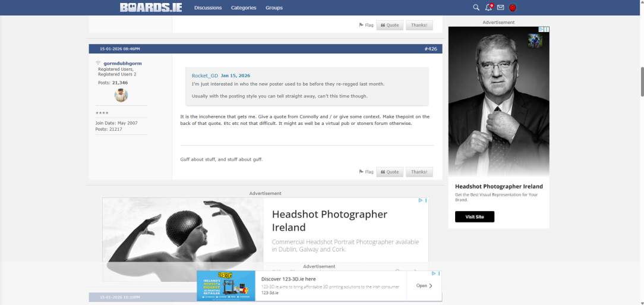
Task: Click the sidebar headshot photographer ad image
Action: click(x=498, y=102)
